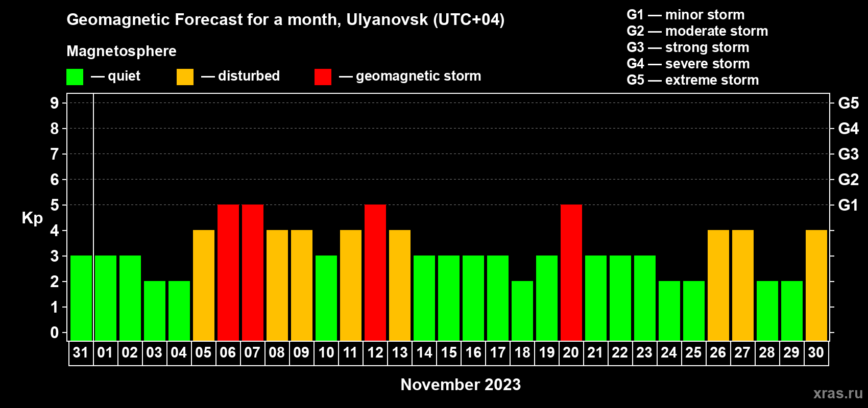Screen dimensions: 868x408
Task: Click the date cell '16' on the axis
Action: coord(473,353)
